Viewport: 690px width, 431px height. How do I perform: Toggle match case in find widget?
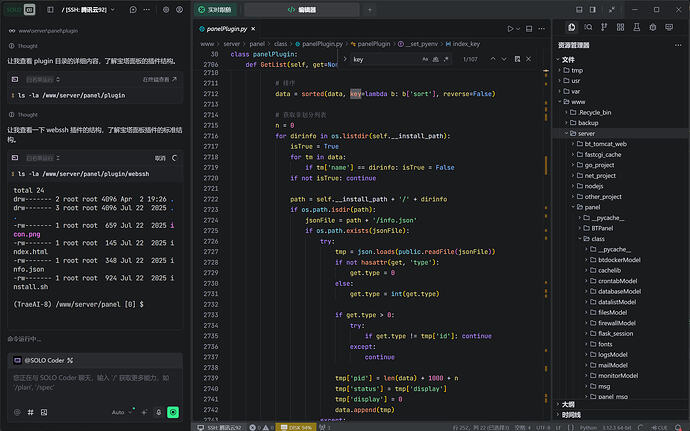coord(425,59)
